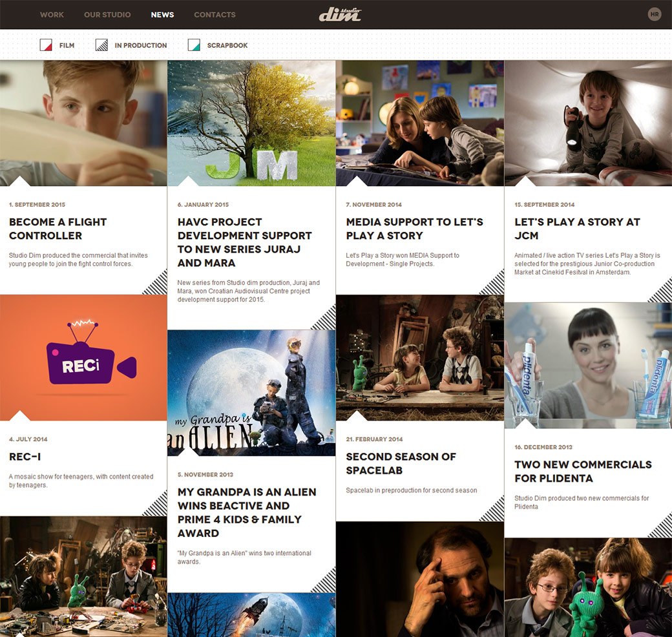
Task: Open the REC-i orange camera thumbnail
Action: coord(83,358)
